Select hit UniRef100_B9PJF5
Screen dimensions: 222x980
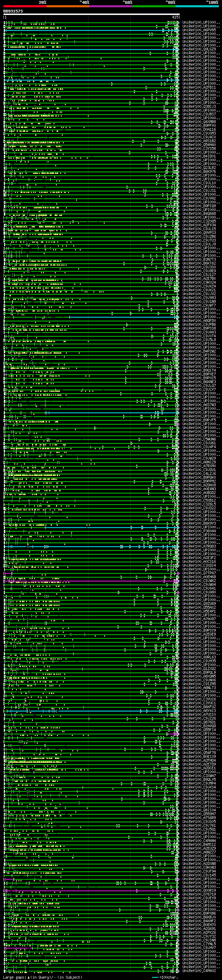click(x=199, y=420)
